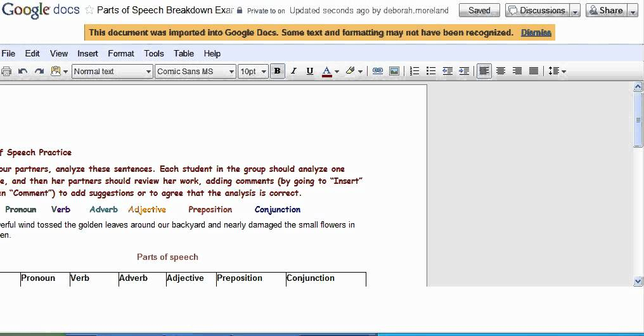The height and width of the screenshot is (336, 644).
Task: Click the Parts of speech heading
Action: (x=167, y=257)
